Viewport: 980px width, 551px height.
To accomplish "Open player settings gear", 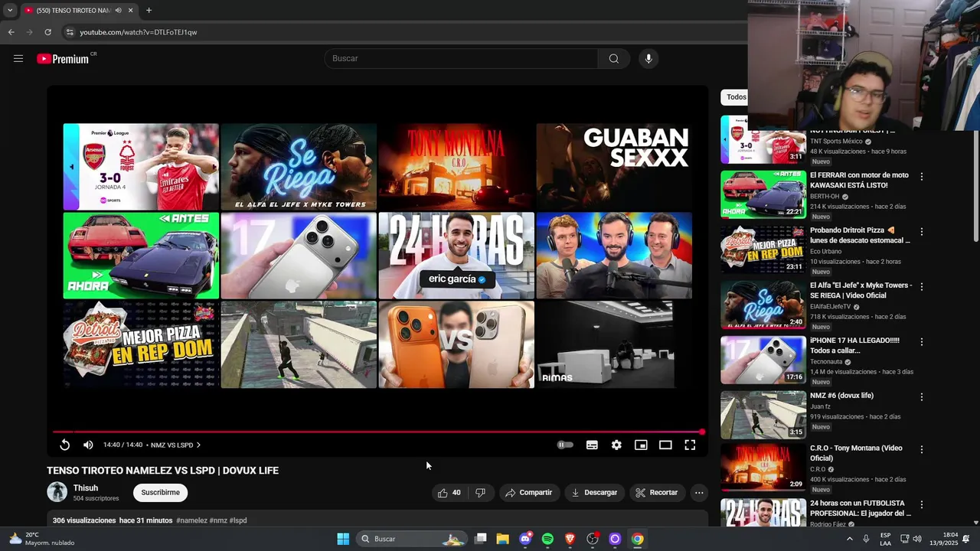I will click(616, 445).
